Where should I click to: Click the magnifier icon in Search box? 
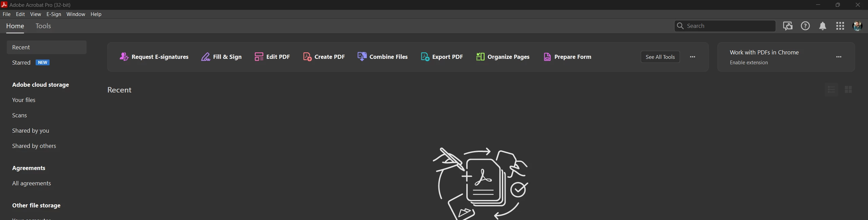click(680, 26)
